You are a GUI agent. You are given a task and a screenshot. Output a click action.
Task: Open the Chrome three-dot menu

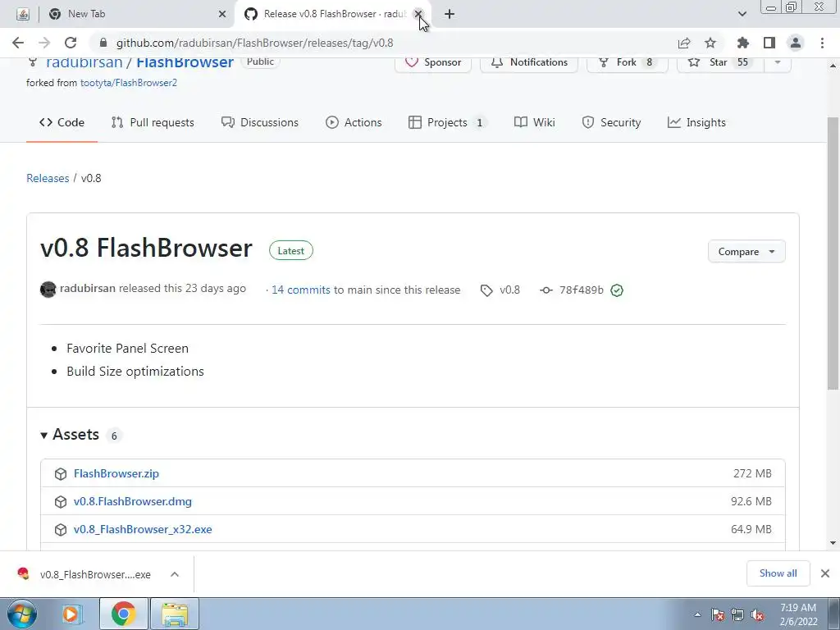click(x=822, y=43)
